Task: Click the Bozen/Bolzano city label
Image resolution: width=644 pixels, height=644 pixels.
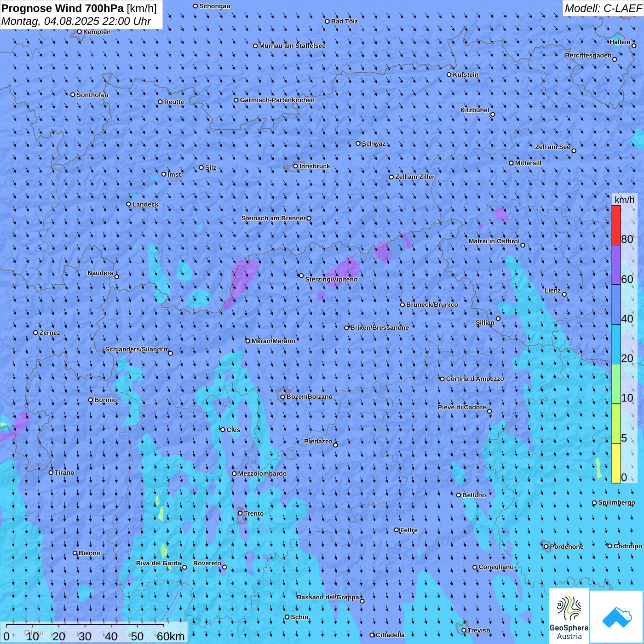Action: [x=309, y=397]
